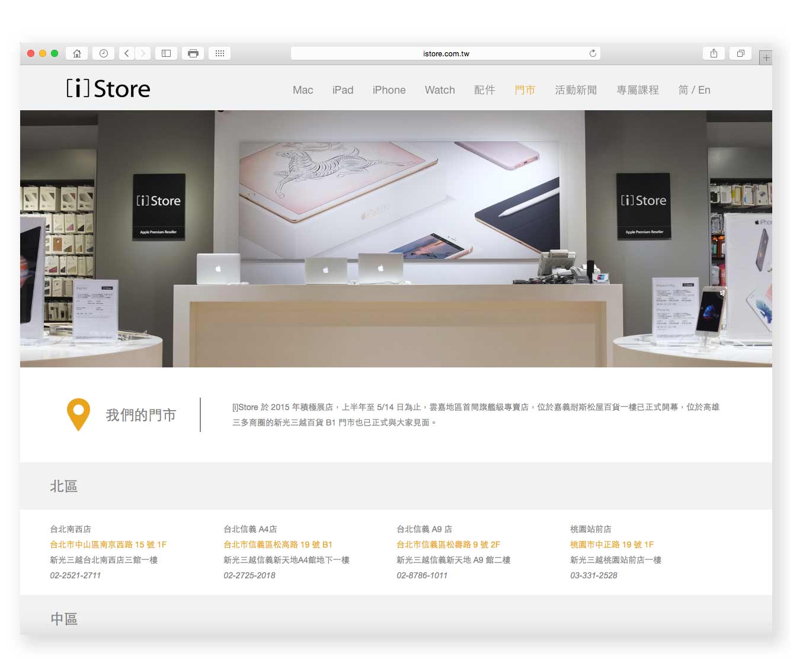Screen dimensions: 790x672
Task: Click address 台北市中山區南京西路 15 號 1F
Action: 108,544
